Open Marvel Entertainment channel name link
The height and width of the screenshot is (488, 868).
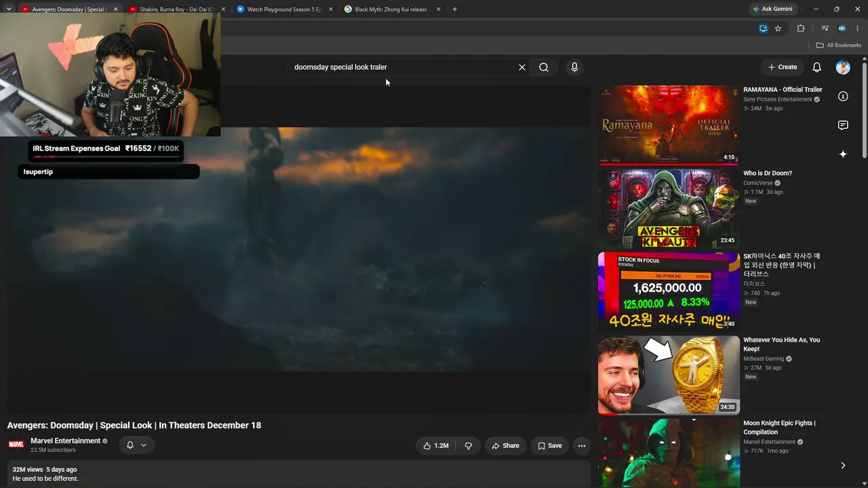(x=66, y=441)
